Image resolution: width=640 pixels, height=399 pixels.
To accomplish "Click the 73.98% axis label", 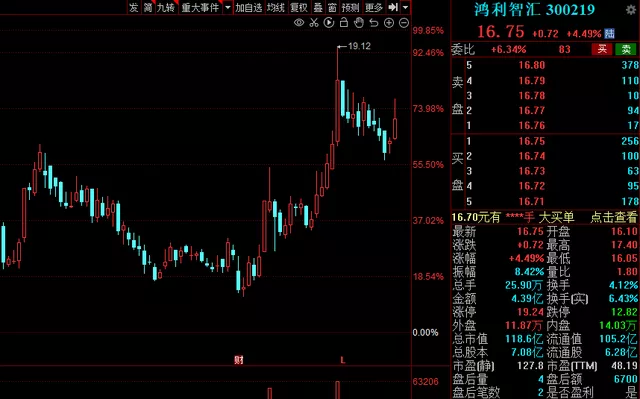I will click(428, 109).
